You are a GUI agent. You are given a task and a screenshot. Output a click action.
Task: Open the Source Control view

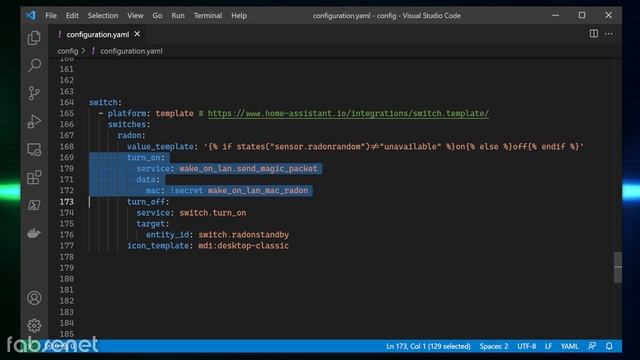(34, 93)
